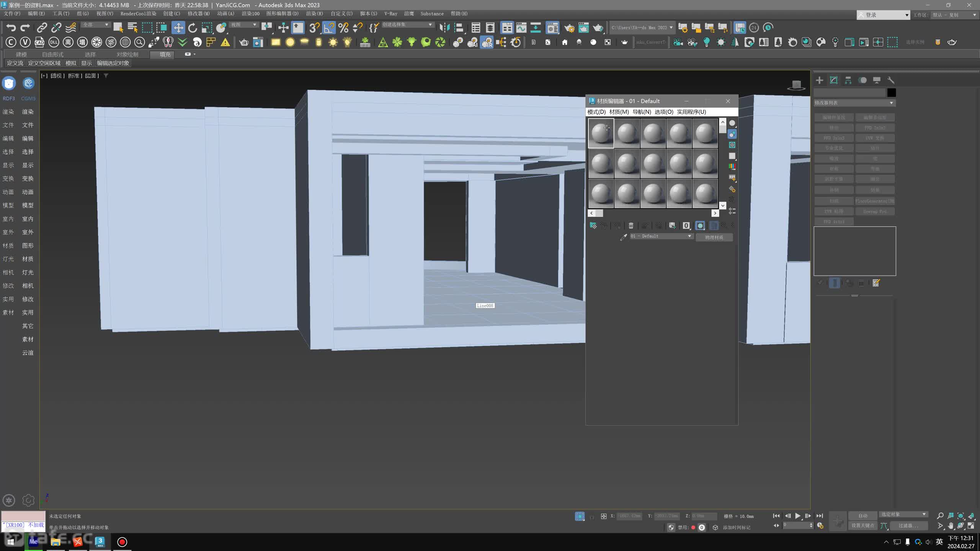This screenshot has height=551, width=980.
Task: Click the 编辑选定对象 ribbon button
Action: pos(113,63)
